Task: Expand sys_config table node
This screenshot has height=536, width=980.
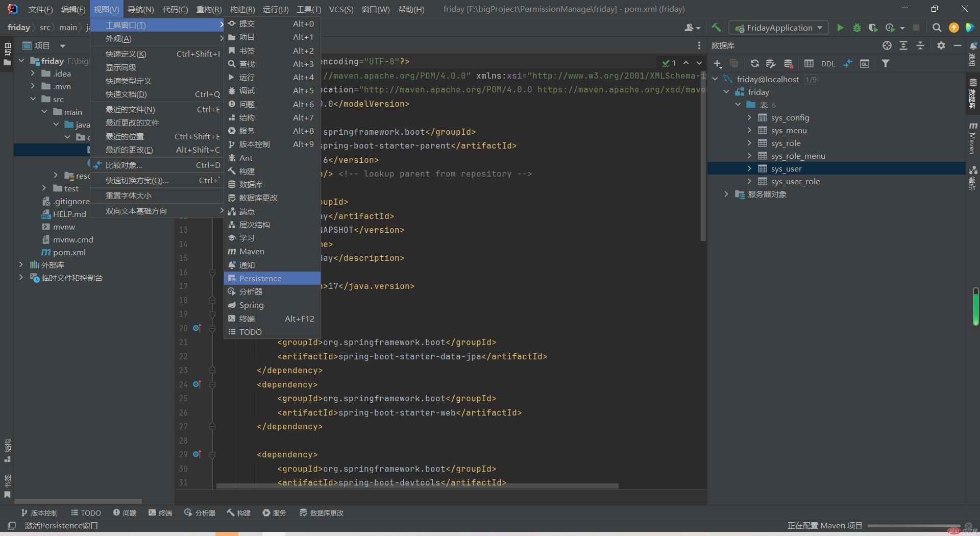Action: coord(749,117)
